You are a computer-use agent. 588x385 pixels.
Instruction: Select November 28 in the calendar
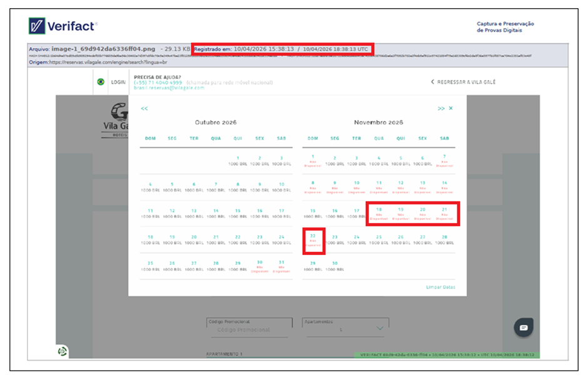coord(444,240)
